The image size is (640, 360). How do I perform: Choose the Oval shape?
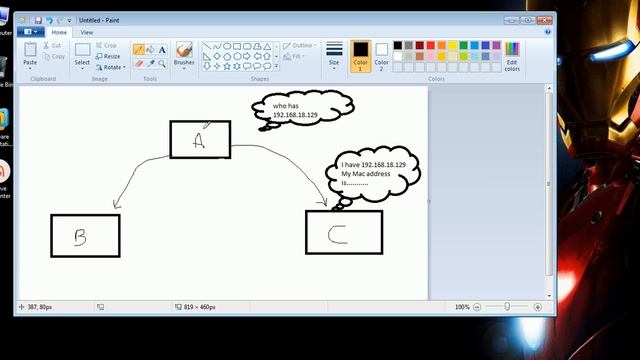(x=227, y=47)
